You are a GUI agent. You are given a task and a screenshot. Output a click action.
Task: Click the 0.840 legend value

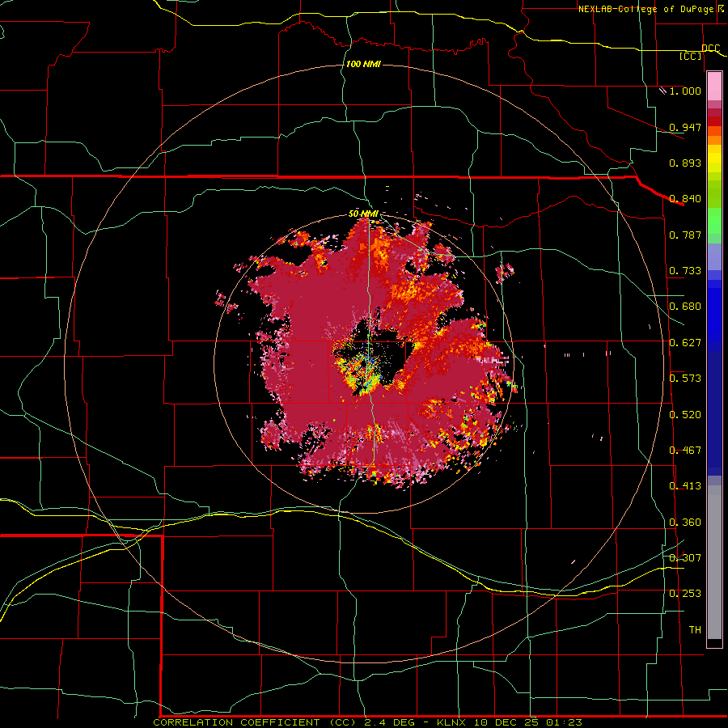(685, 199)
